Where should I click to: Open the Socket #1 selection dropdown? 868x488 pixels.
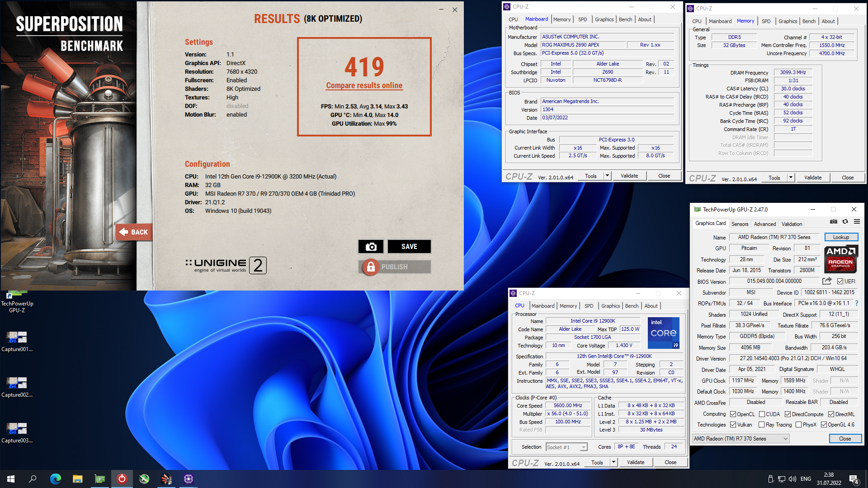pos(566,447)
